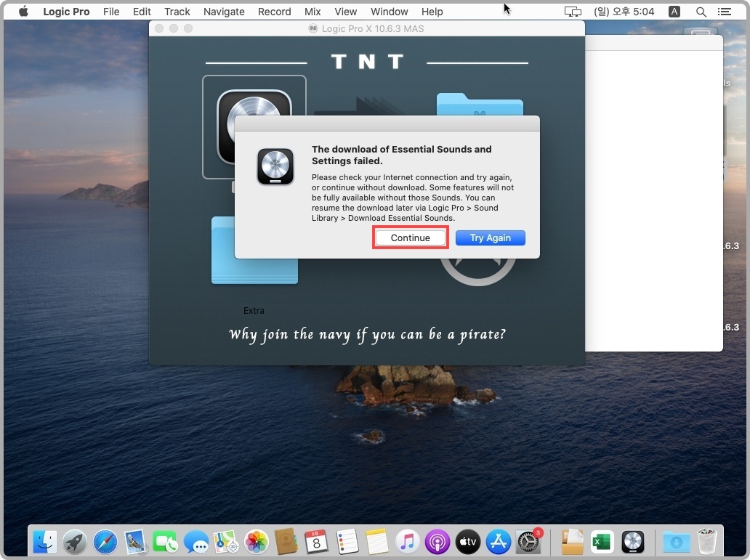Open Notification Center list icon
This screenshot has width=750, height=560.
point(725,12)
